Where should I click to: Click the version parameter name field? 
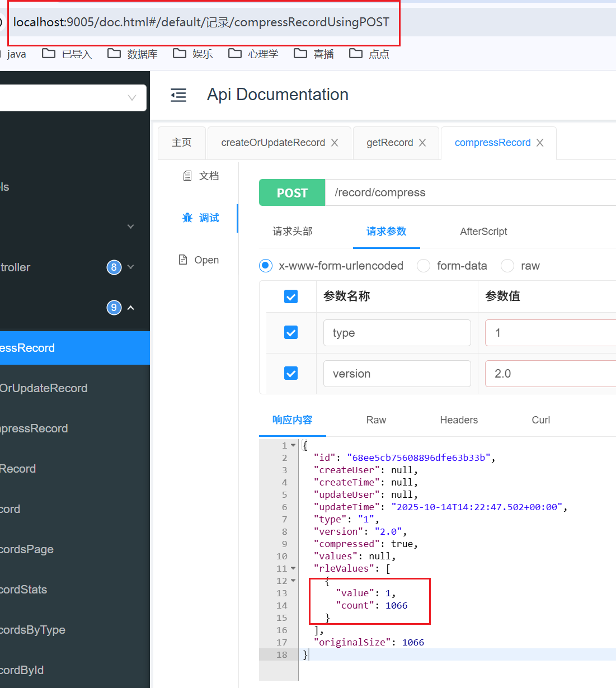click(x=397, y=374)
